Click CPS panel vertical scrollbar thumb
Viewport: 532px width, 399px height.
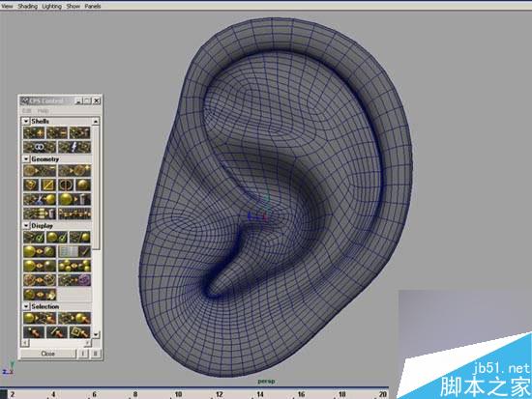tap(96, 187)
